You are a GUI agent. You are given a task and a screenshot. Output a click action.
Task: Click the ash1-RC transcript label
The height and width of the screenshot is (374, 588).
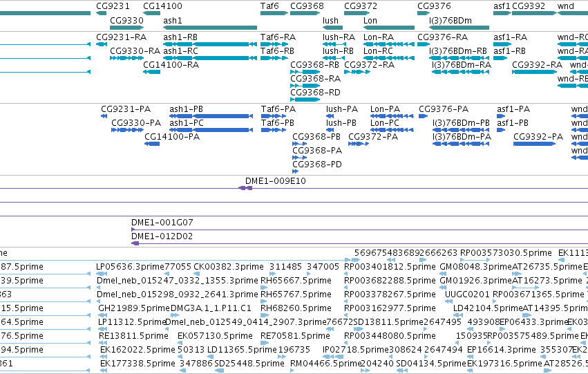coord(180,51)
